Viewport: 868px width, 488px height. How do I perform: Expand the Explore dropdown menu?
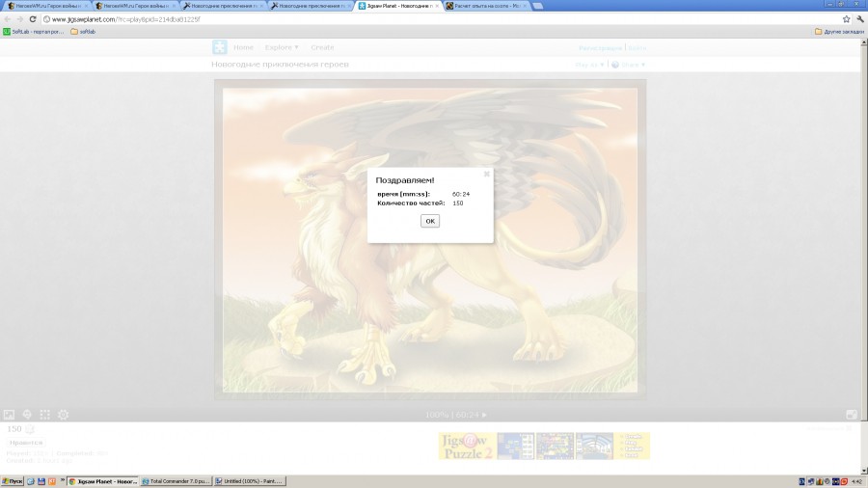(x=282, y=47)
